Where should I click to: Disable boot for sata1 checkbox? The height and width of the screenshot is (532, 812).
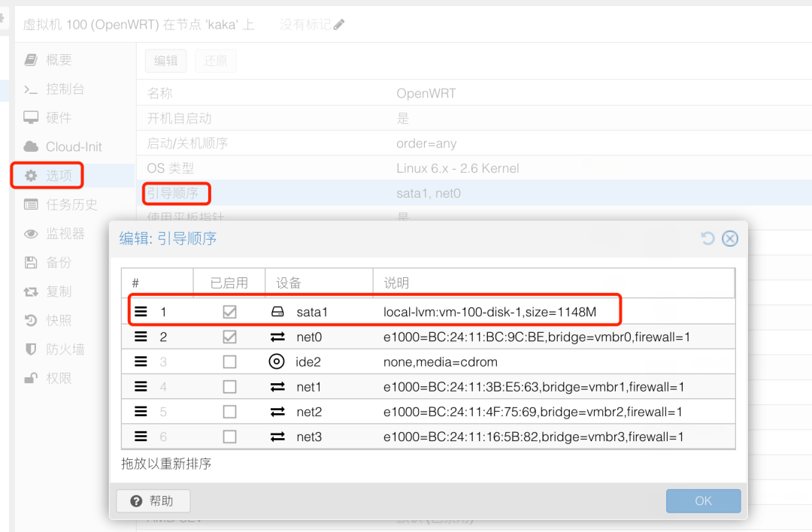click(x=229, y=312)
